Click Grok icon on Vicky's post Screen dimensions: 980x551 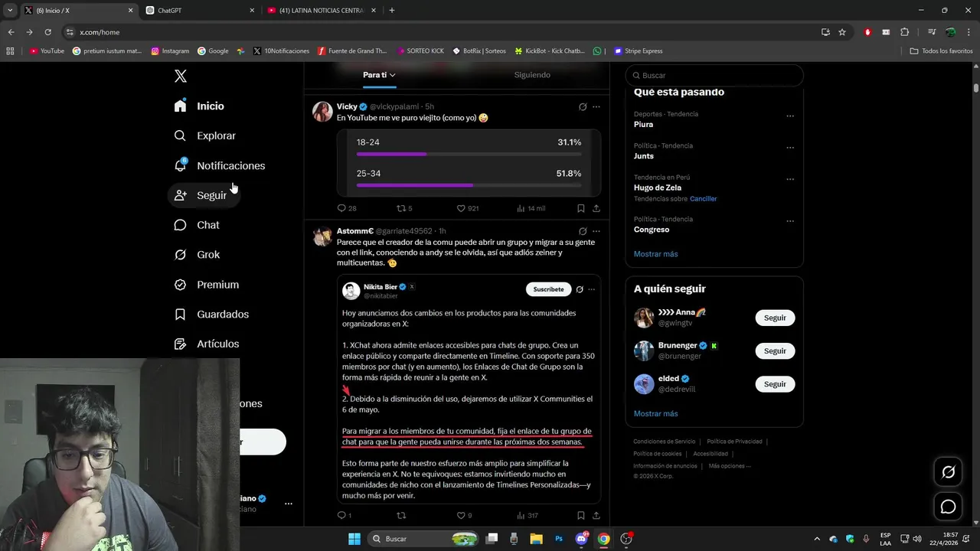(x=583, y=107)
